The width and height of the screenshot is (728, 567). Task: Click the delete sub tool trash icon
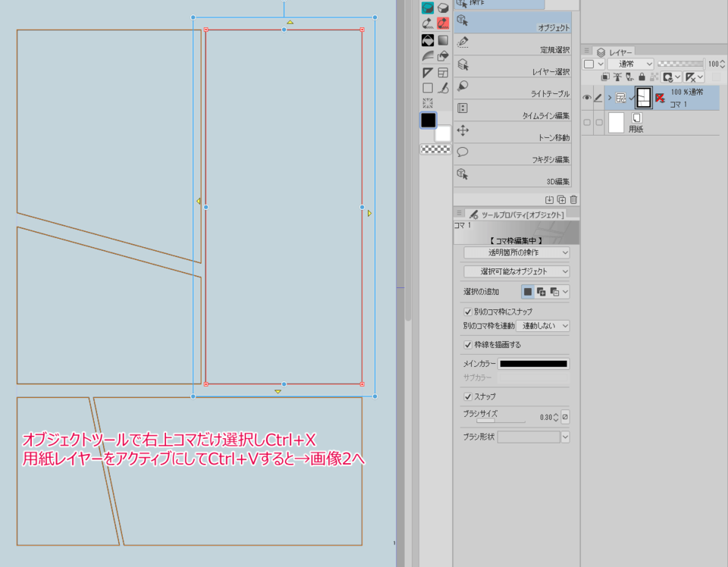pos(573,199)
